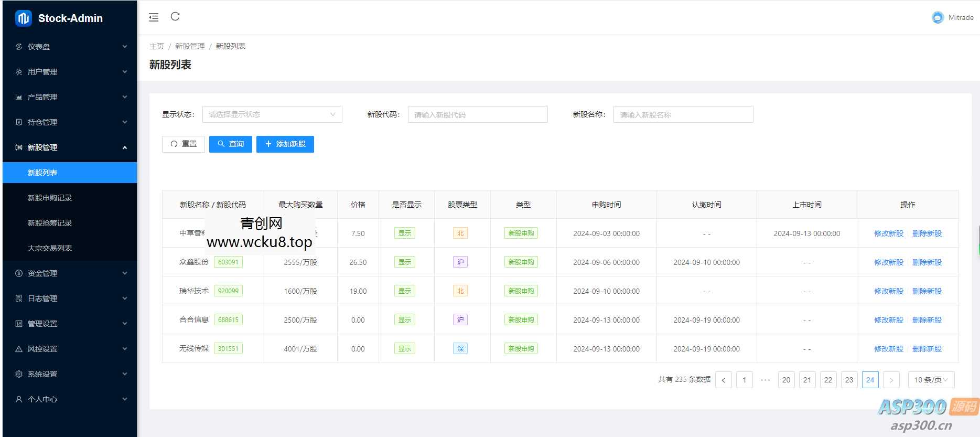Expand the 持仓管理 menu chevron
This screenshot has height=437, width=980.
pyautogui.click(x=125, y=122)
